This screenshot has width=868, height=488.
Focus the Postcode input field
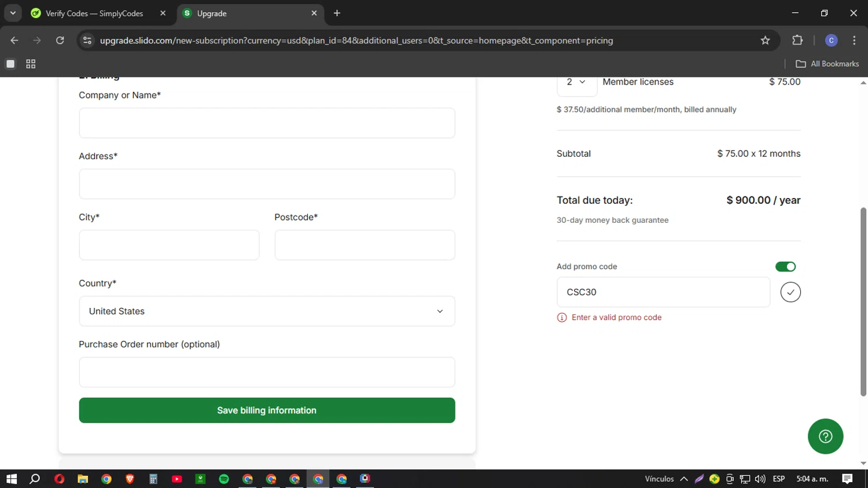pos(365,245)
